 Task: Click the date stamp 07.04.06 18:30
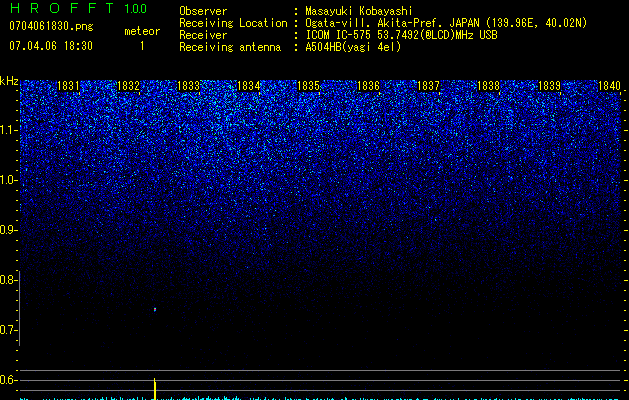pos(51,46)
